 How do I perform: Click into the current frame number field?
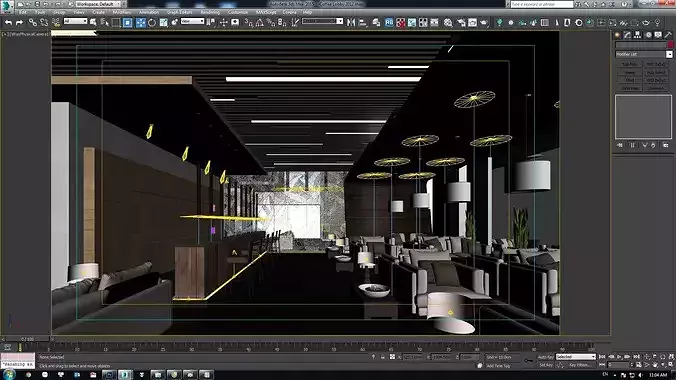click(x=618, y=365)
